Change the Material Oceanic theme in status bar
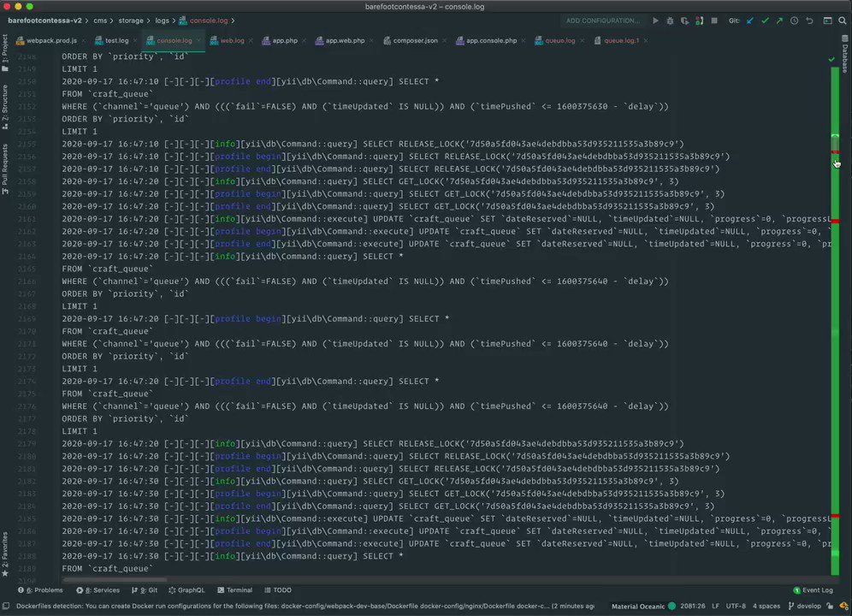The height and width of the screenshot is (616, 852). coord(638,606)
